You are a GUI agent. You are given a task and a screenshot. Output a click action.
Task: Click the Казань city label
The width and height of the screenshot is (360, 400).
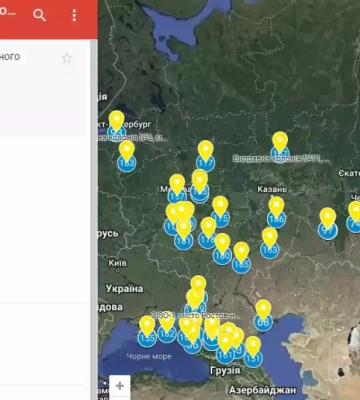pyautogui.click(x=272, y=189)
